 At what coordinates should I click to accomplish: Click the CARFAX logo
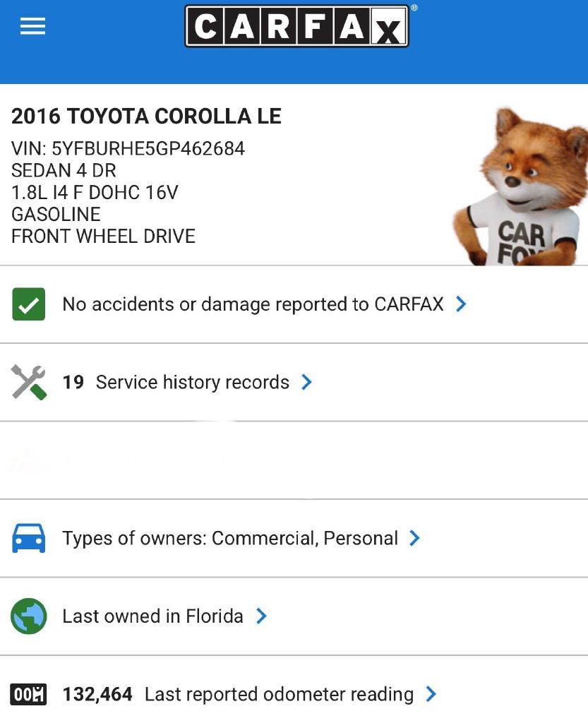click(296, 27)
